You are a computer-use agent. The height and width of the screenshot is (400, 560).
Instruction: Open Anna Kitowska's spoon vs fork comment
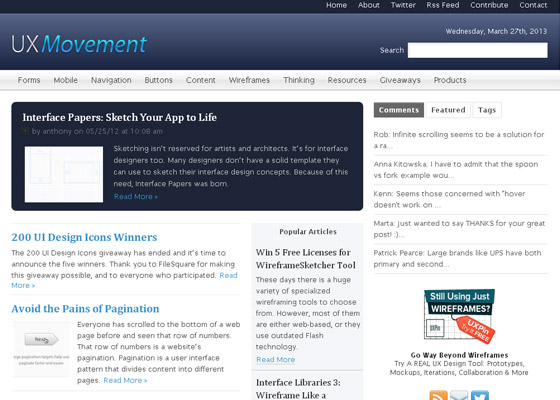point(456,170)
